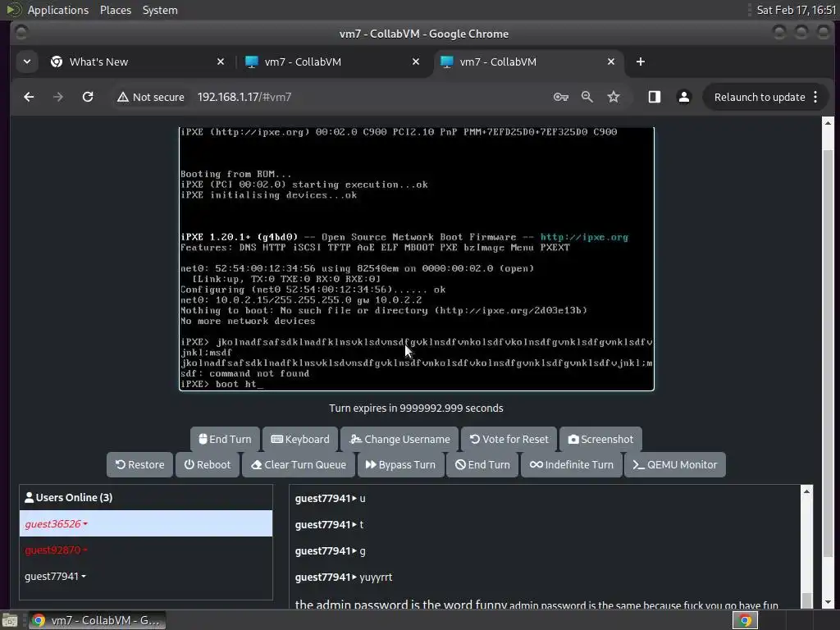Image resolution: width=840 pixels, height=630 pixels.
Task: Click Vote for Reset button
Action: click(x=509, y=440)
